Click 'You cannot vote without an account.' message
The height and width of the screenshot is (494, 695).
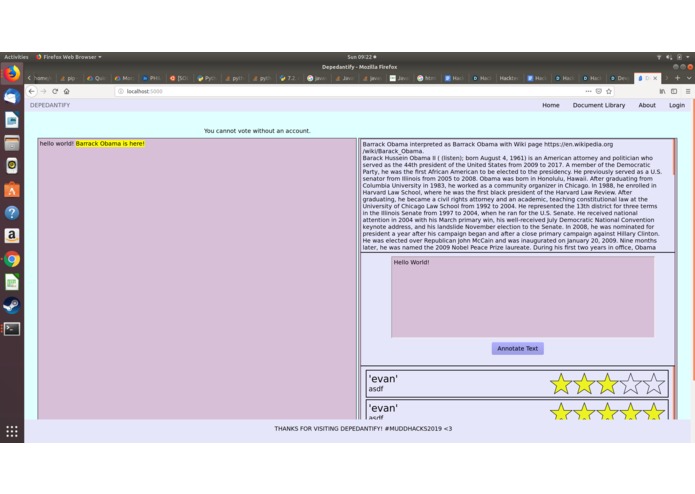[x=257, y=131]
